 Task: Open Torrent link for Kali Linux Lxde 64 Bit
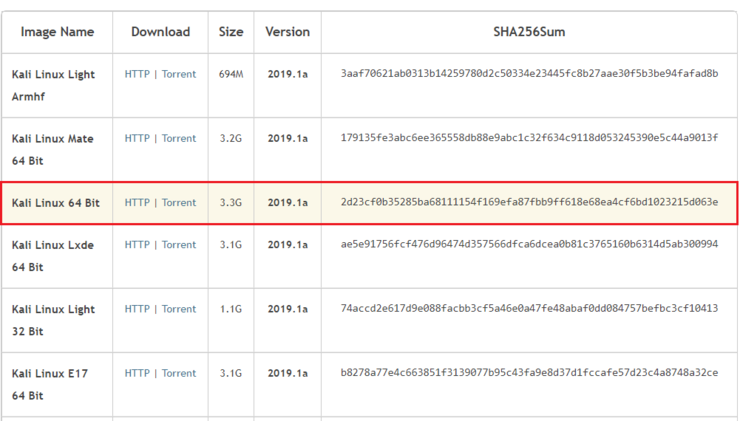(x=178, y=244)
